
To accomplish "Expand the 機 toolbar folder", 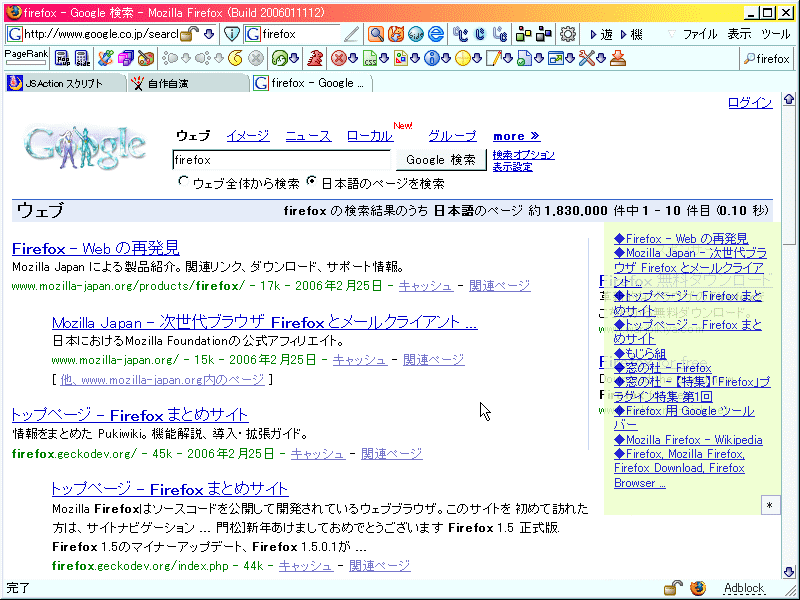I will 631,34.
